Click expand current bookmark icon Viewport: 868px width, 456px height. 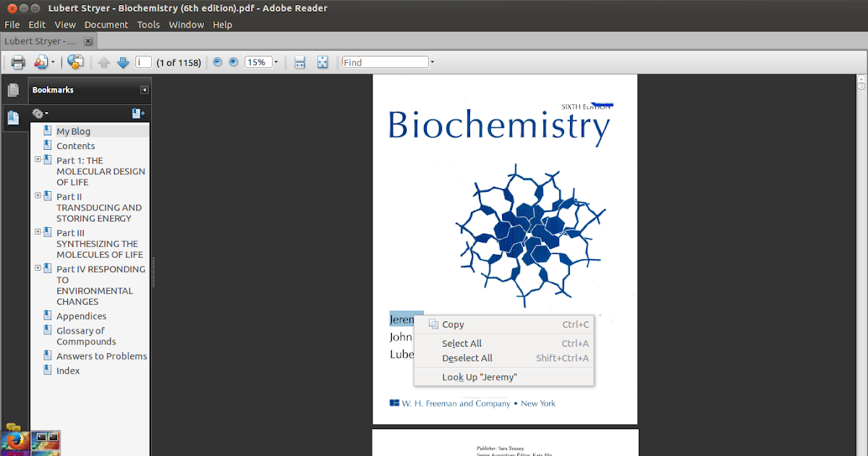138,114
